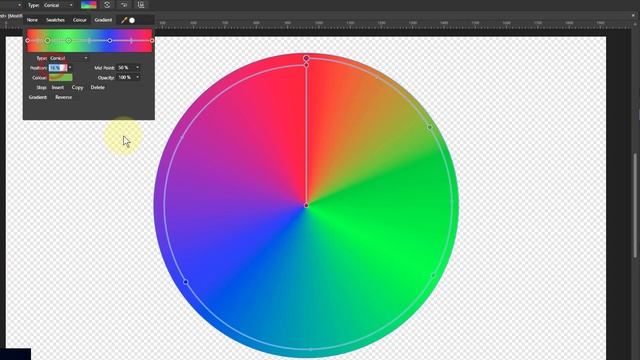The image size is (640, 360).
Task: Select the leftmost red gradient stop
Action: pyautogui.click(x=28, y=40)
